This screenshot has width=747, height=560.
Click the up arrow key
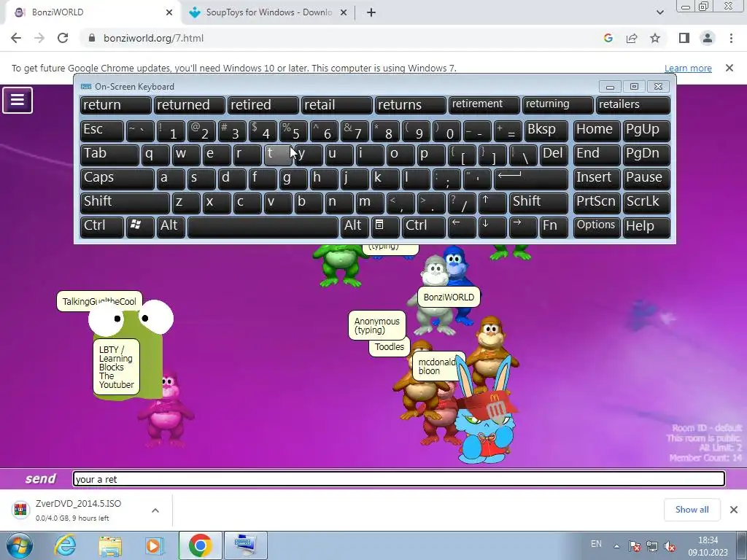pyautogui.click(x=492, y=203)
